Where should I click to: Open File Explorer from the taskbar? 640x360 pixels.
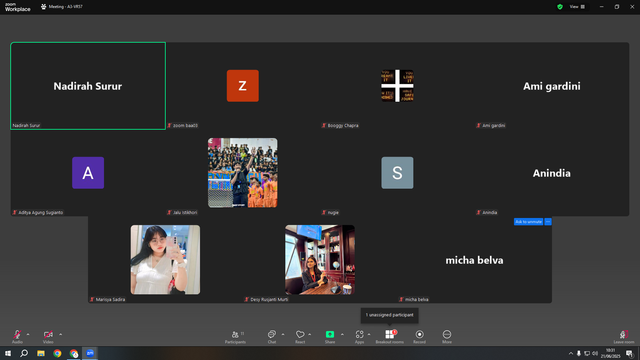(41, 353)
